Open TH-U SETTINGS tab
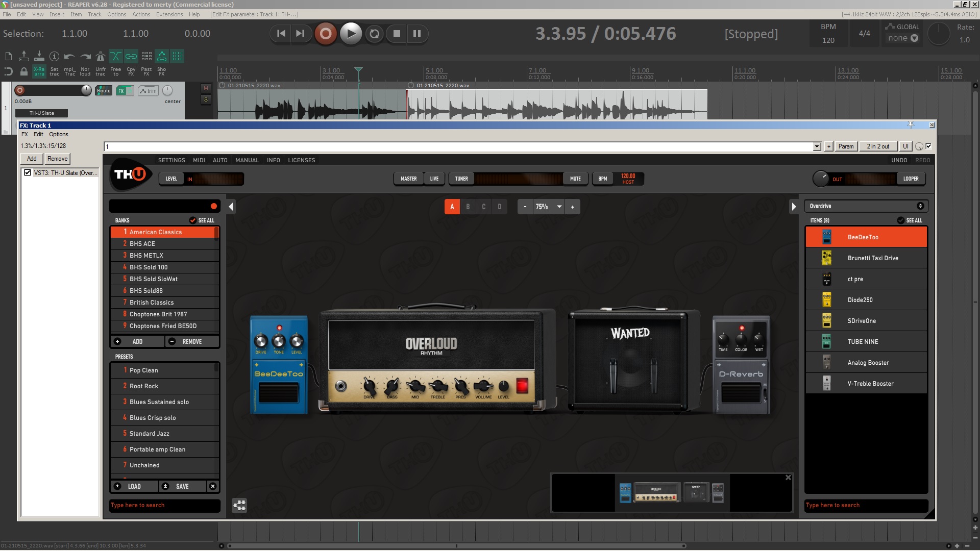Image resolution: width=980 pixels, height=551 pixels. tap(171, 160)
